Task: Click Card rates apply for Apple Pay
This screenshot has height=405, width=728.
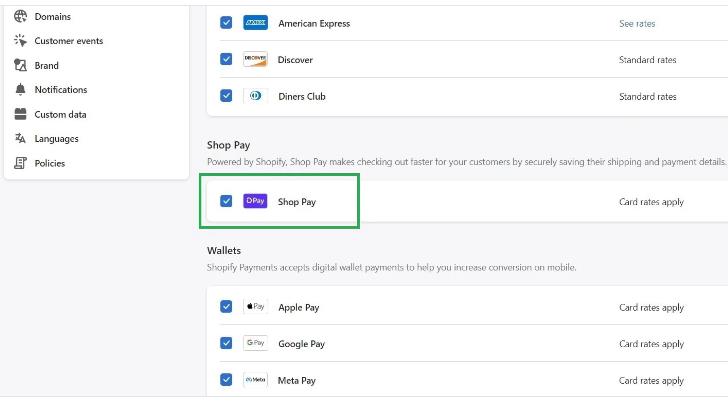Action: pos(651,307)
